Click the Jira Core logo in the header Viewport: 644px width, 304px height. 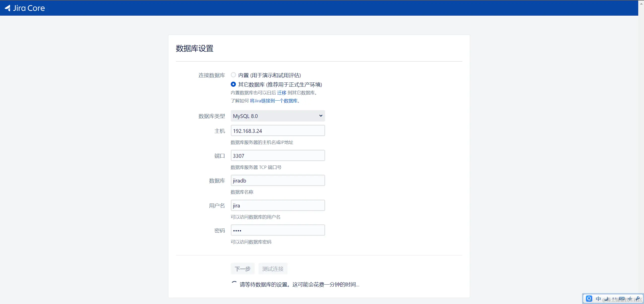coord(25,8)
